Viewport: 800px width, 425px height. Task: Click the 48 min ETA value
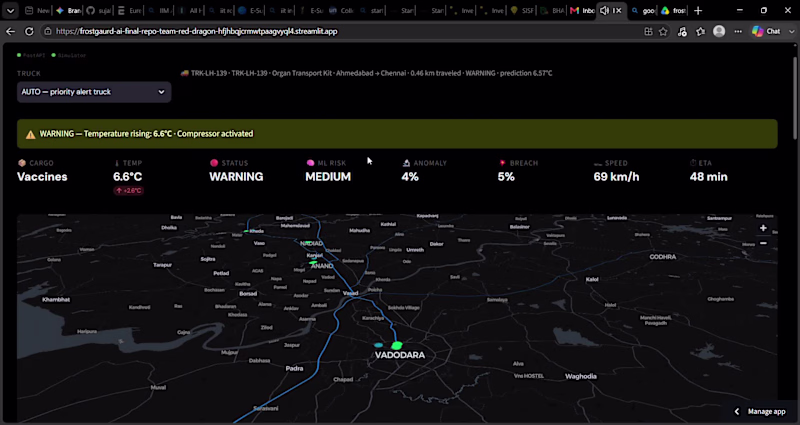[x=709, y=177]
